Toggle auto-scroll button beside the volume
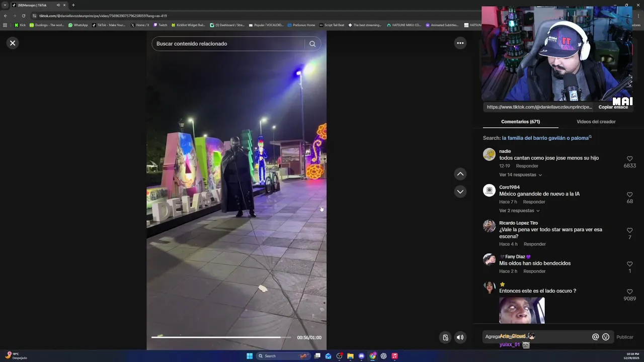The height and width of the screenshot is (362, 644). [445, 337]
